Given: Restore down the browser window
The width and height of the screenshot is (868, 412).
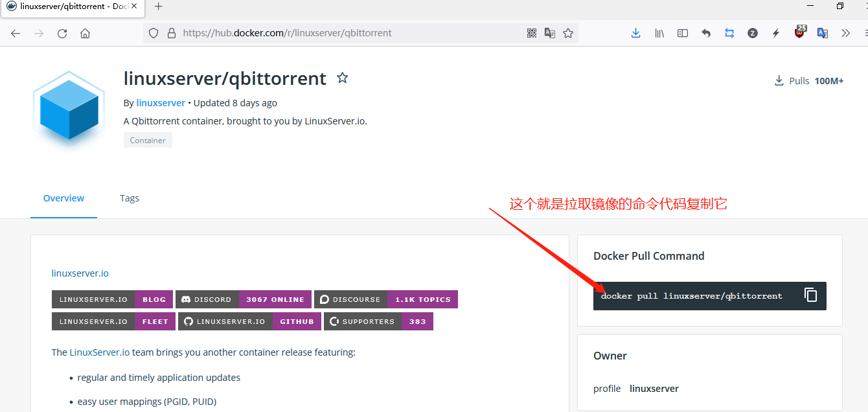Looking at the screenshot, I should point(839,6).
